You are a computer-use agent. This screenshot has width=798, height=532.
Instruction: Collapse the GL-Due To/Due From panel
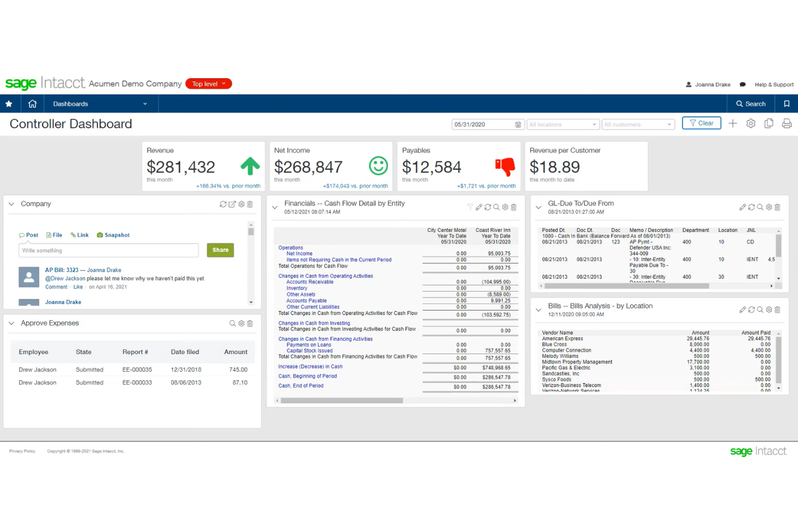click(x=538, y=206)
